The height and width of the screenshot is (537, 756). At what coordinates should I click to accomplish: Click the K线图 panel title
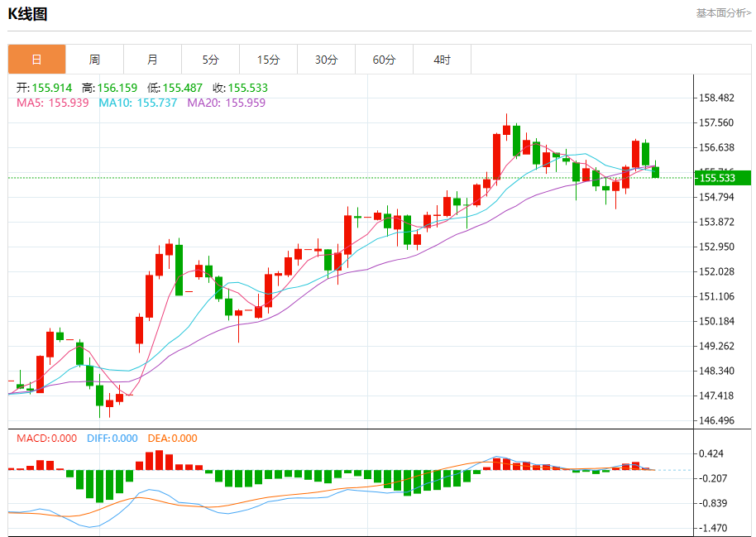tap(28, 14)
